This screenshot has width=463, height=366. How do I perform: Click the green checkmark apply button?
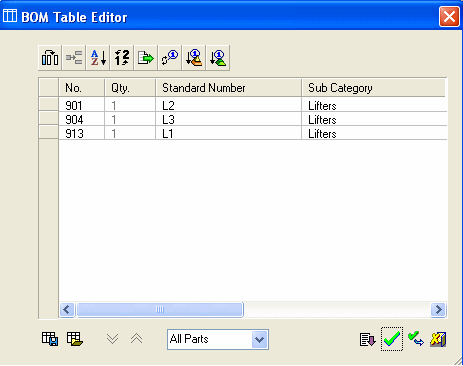tap(392, 339)
